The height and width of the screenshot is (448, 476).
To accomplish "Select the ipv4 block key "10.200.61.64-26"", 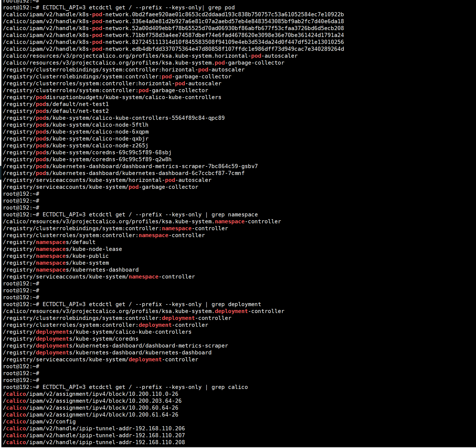I will (91, 415).
